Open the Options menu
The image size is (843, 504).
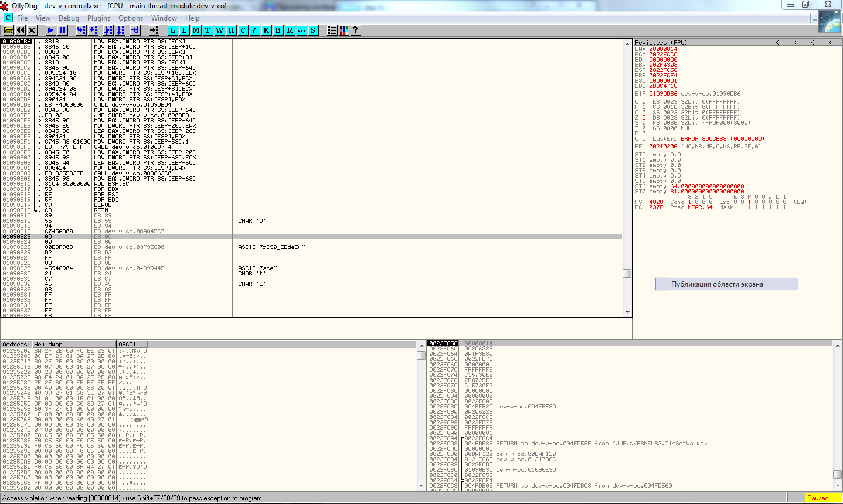click(x=131, y=18)
